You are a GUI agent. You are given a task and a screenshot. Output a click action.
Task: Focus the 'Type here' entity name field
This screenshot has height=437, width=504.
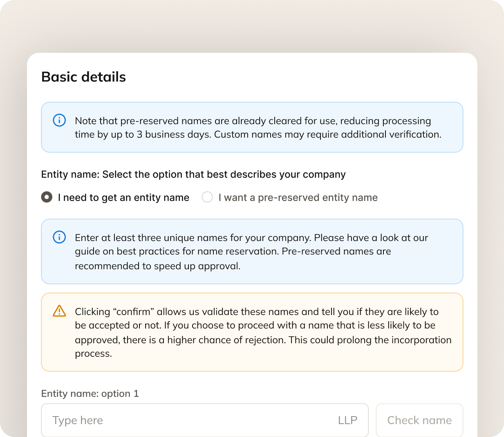click(x=205, y=420)
